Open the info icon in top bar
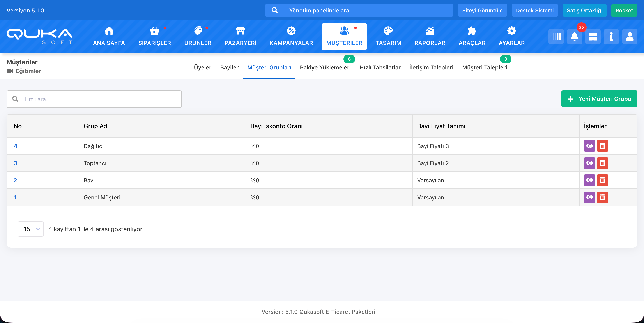The image size is (644, 323). [x=611, y=37]
